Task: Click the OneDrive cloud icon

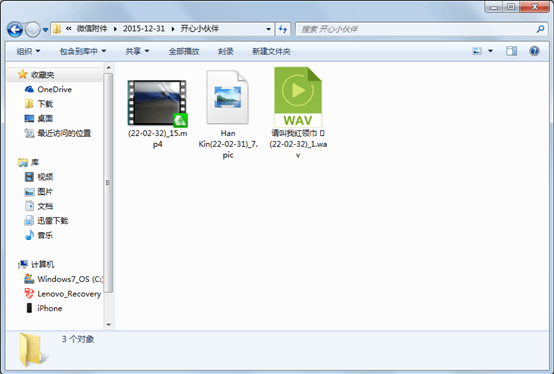Action: click(29, 90)
